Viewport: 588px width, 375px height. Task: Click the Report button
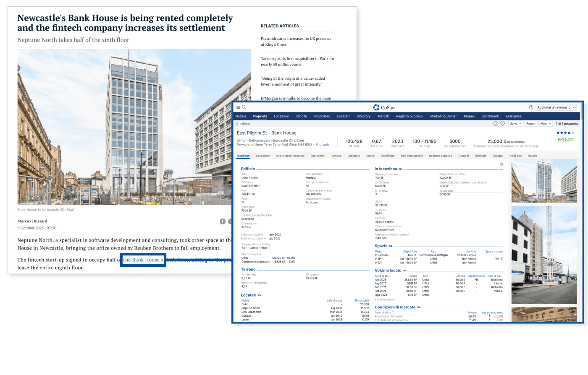[x=531, y=124]
